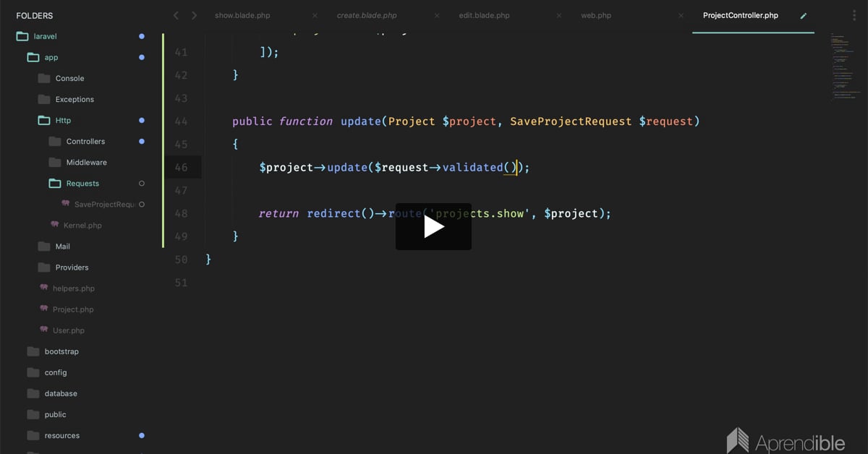This screenshot has height=454, width=868.
Task: Click the pencil icon on ProjectController.php tab
Action: [803, 15]
